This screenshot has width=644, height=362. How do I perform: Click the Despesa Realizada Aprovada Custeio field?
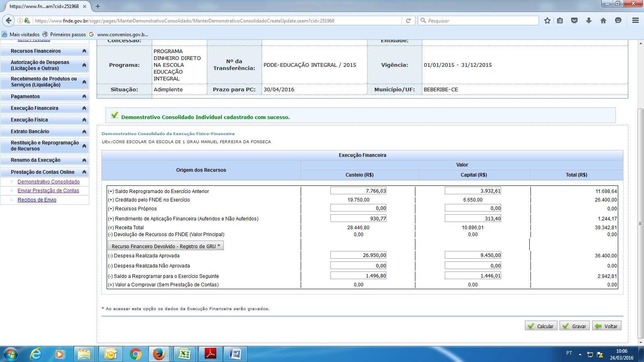[x=358, y=255]
